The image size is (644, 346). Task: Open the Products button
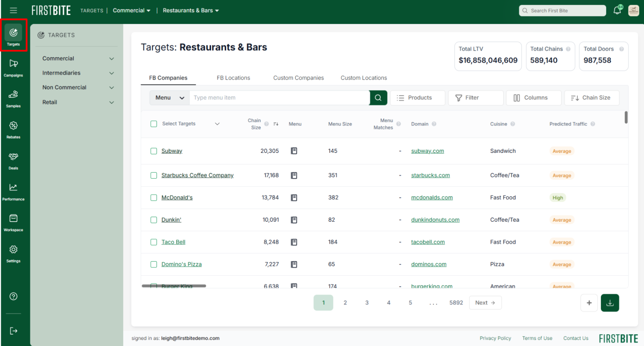pyautogui.click(x=418, y=98)
